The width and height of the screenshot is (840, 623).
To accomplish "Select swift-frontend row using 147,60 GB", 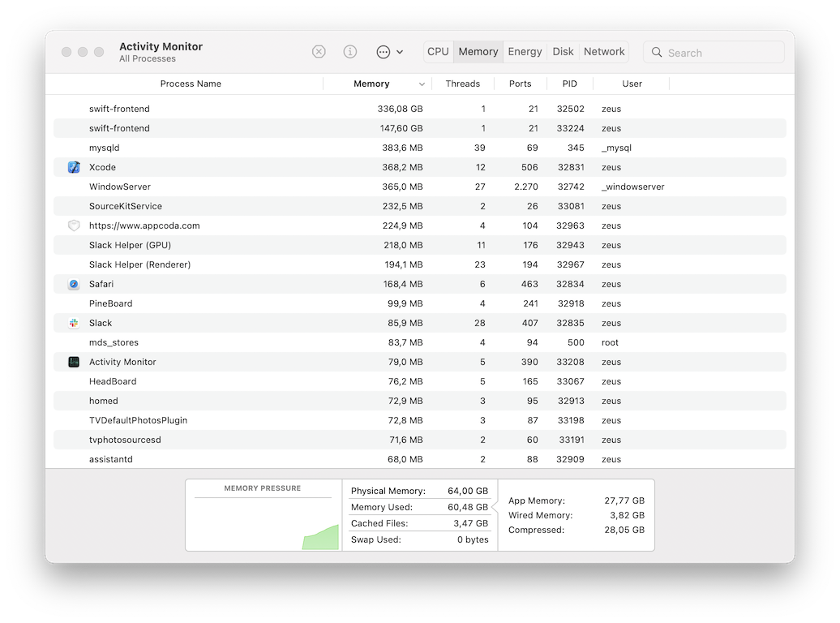I will pyautogui.click(x=420, y=128).
